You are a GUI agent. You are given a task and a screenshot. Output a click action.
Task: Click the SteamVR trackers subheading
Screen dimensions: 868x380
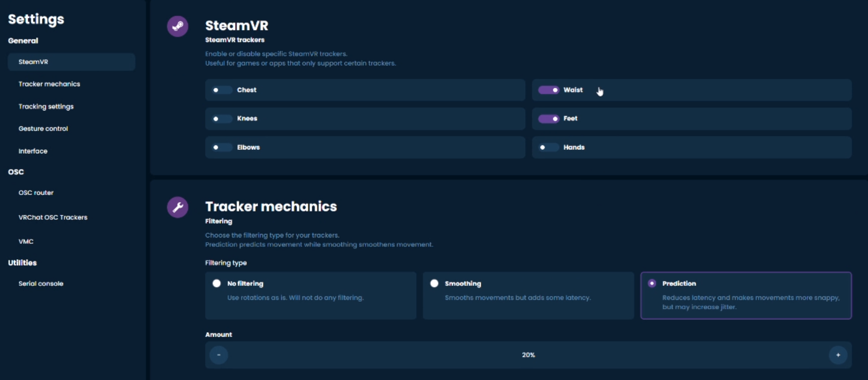click(x=235, y=40)
